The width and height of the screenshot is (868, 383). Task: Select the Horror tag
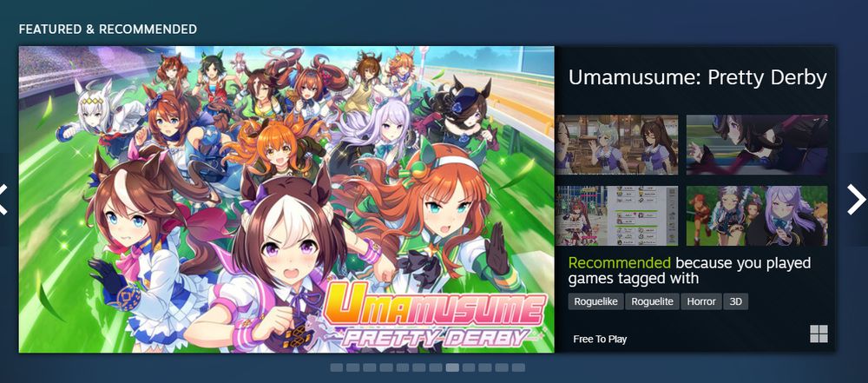click(701, 301)
